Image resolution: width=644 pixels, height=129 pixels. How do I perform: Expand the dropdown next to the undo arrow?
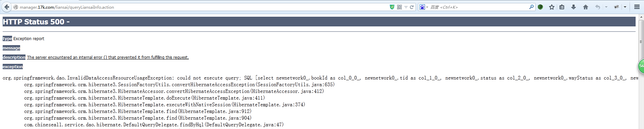606,7
